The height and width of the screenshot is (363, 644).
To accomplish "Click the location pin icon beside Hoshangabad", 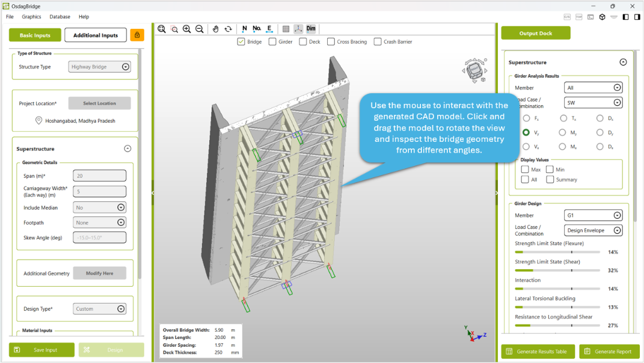I will [x=38, y=120].
